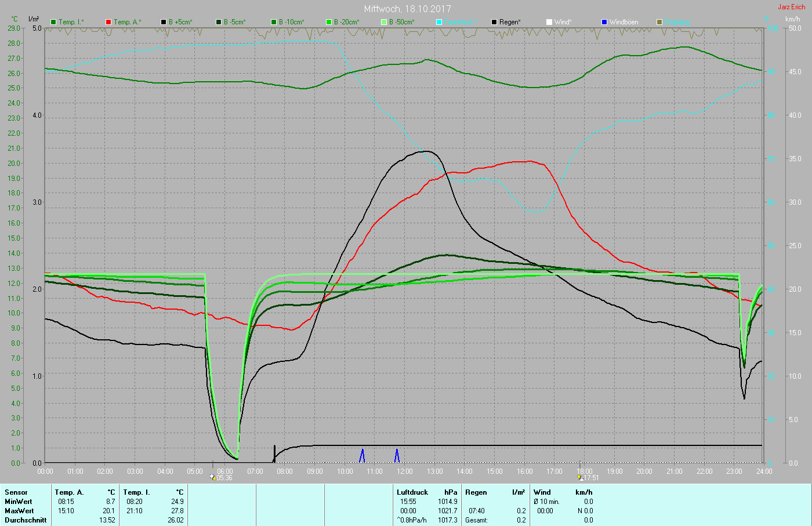Click the "Ø 10 min." wind label
Screen dimensions: 812x526
coord(546,502)
